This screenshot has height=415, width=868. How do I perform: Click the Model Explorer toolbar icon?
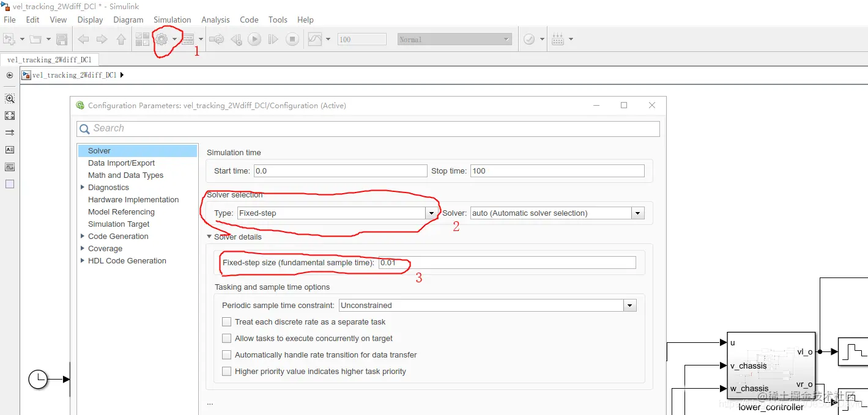click(188, 40)
